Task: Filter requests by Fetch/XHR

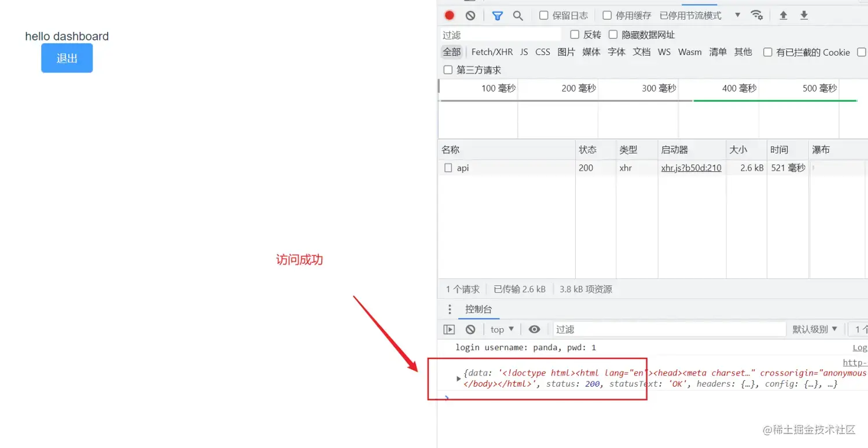Action: click(492, 52)
